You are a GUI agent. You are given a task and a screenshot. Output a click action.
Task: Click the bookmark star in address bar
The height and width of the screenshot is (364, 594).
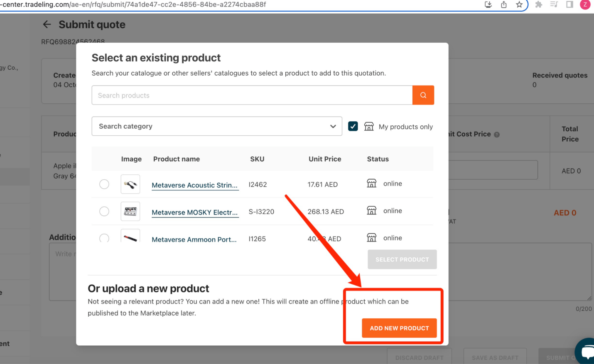[519, 5]
